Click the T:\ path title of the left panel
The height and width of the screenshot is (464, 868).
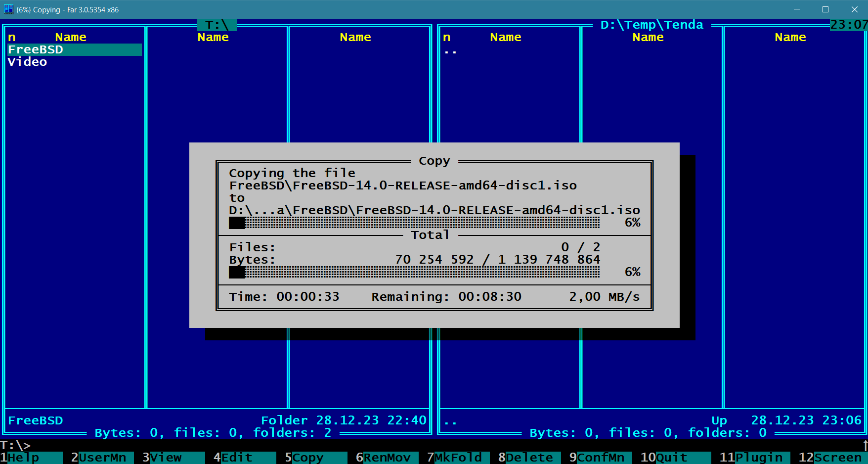(x=217, y=25)
